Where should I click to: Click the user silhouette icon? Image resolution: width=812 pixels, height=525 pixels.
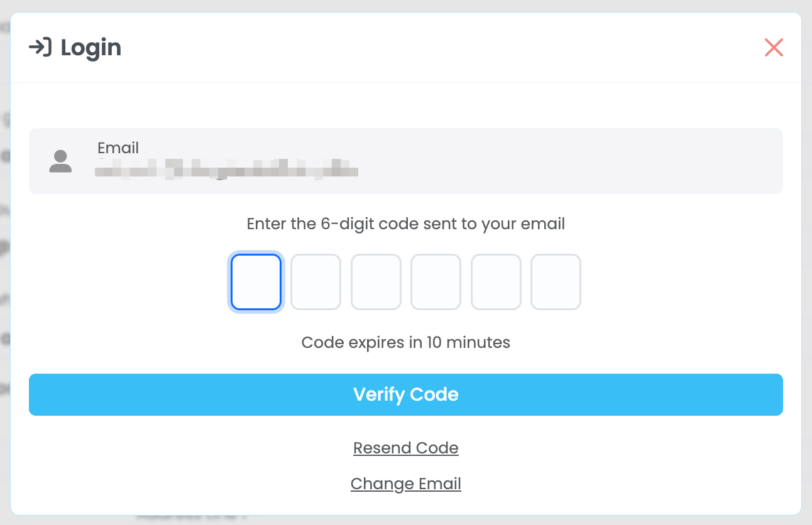(60, 161)
